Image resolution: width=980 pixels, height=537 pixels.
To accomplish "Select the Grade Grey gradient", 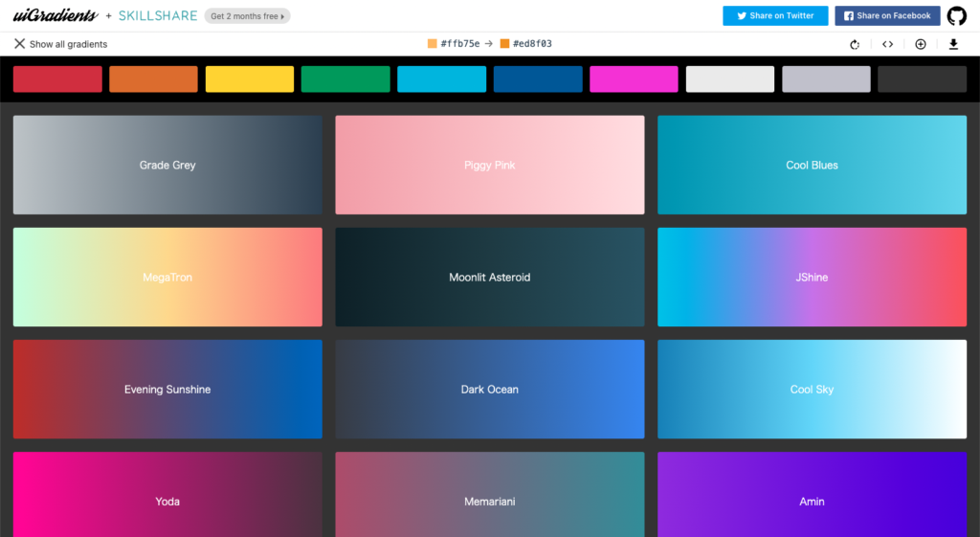I will point(167,165).
